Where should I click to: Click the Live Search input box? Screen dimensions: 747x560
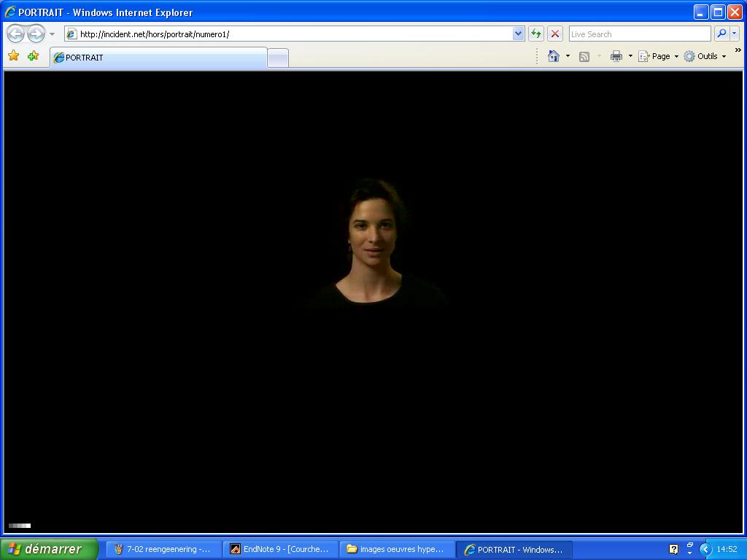(x=639, y=34)
